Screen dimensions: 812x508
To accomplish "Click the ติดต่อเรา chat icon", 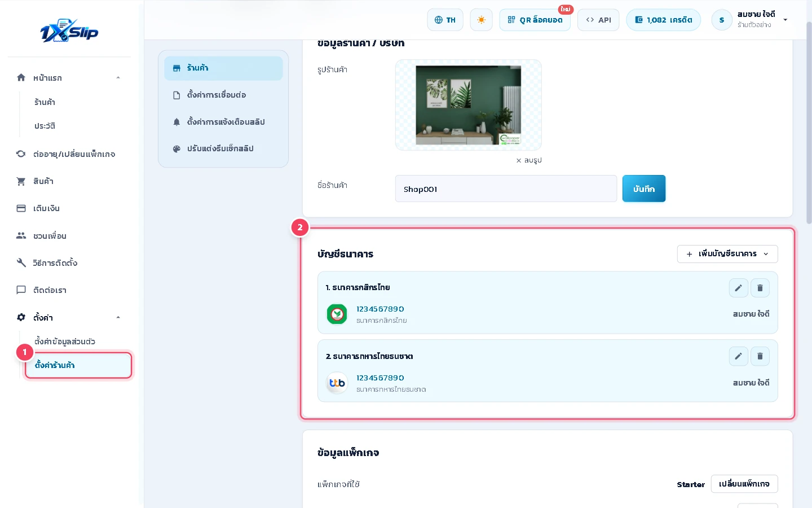I will click(21, 290).
